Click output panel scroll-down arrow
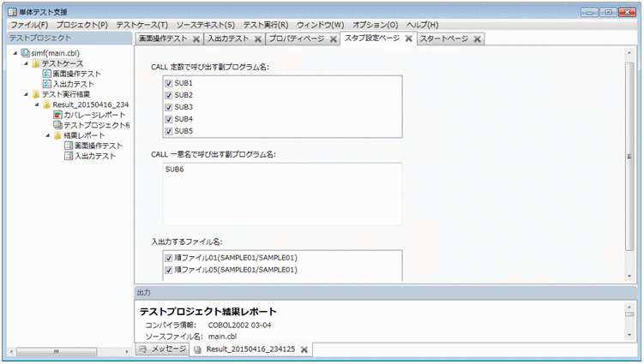Screen dimensions: 644x364 click(629, 335)
